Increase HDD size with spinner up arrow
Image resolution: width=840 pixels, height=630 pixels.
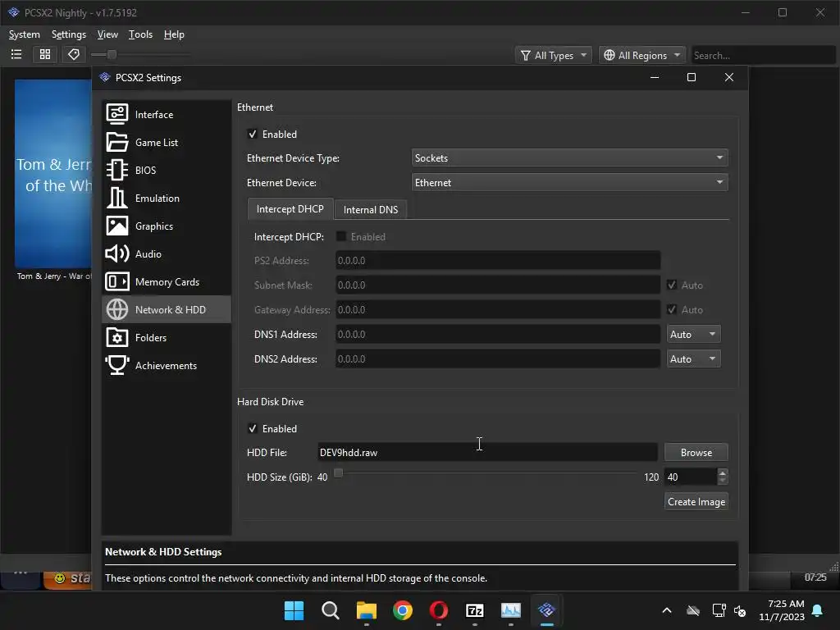pos(722,473)
